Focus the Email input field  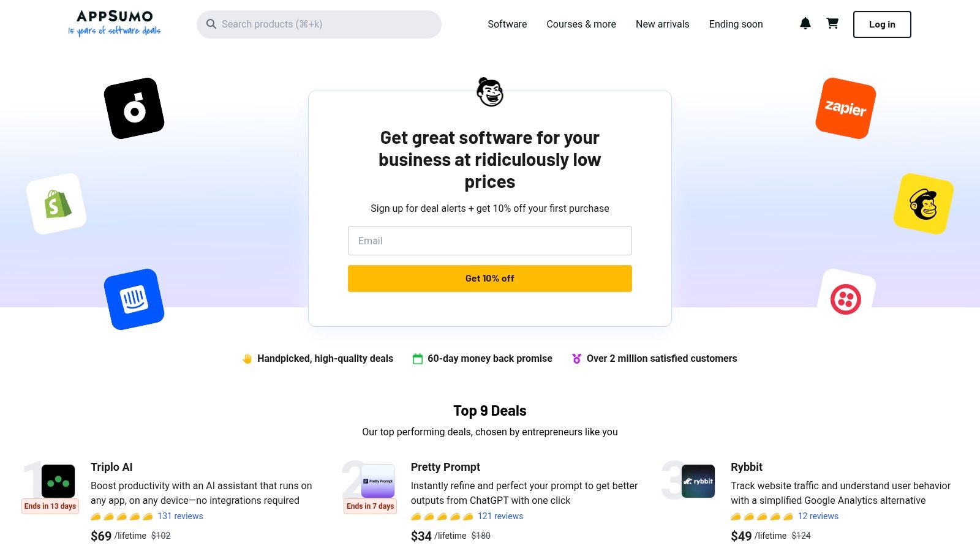[490, 241]
